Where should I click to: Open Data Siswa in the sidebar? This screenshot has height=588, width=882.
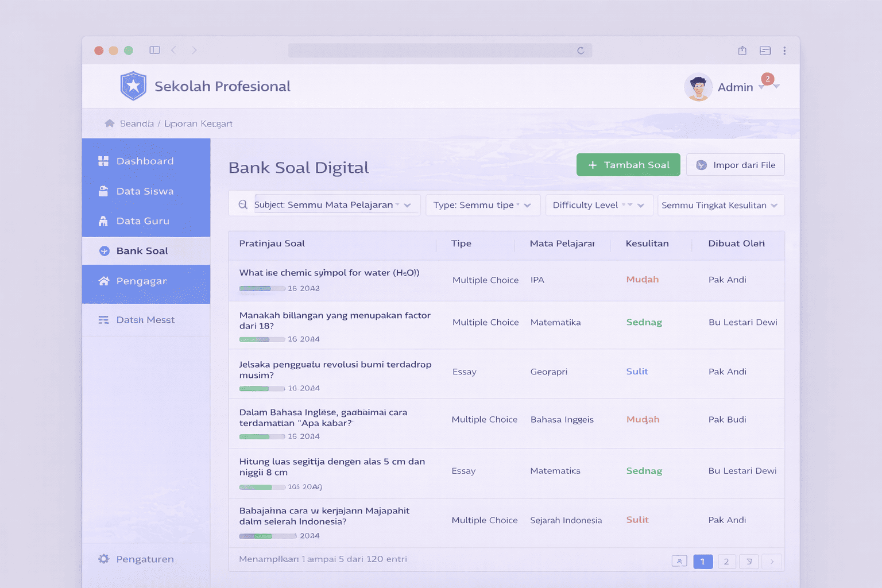pyautogui.click(x=145, y=191)
